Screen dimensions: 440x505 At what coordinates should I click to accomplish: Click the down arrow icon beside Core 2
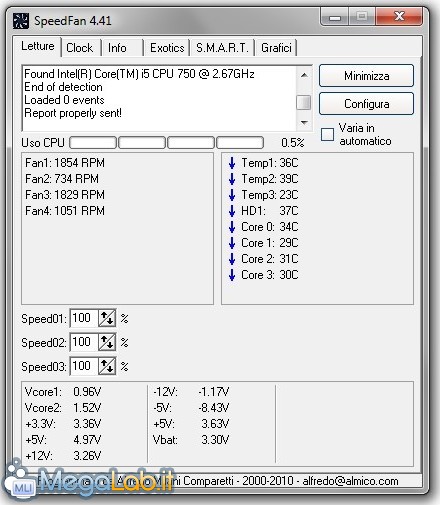(232, 259)
